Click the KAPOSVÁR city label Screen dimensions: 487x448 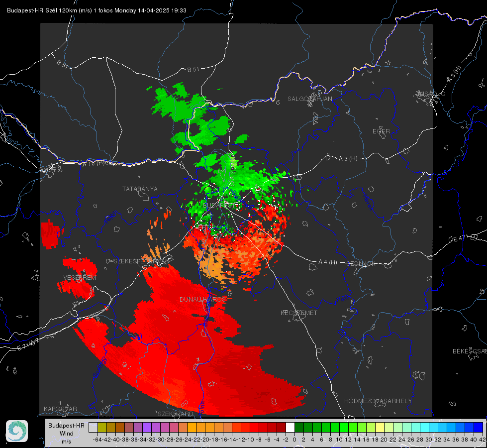pos(60,409)
